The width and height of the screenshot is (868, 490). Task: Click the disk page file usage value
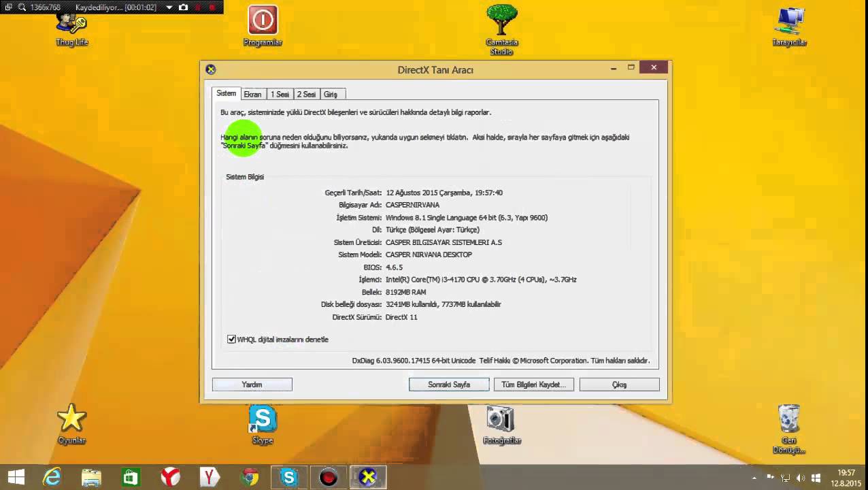(x=444, y=304)
